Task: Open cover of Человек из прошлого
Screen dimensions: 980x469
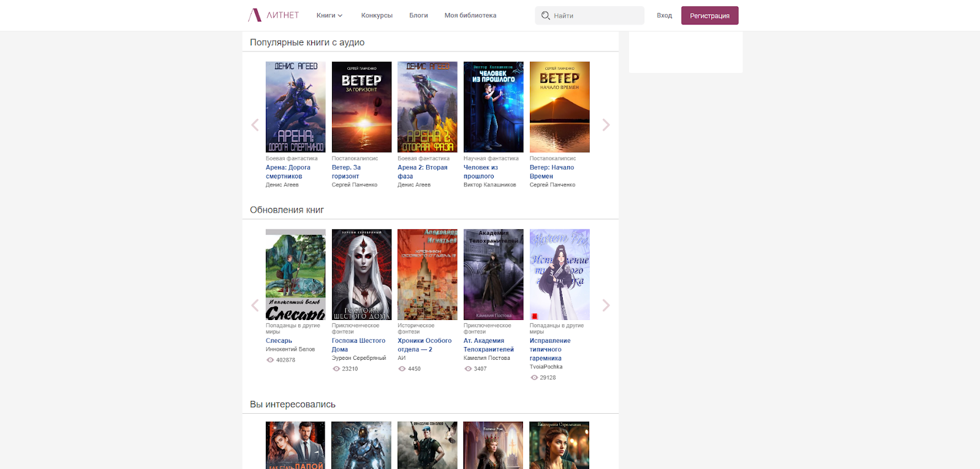Action: [494, 107]
